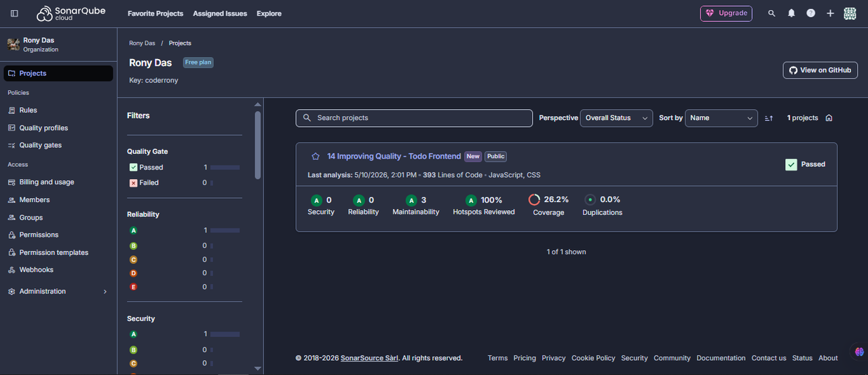Viewport: 868px width, 375px height.
Task: Open the 14 Improving Quality - Todo Frontend project
Action: click(x=394, y=156)
